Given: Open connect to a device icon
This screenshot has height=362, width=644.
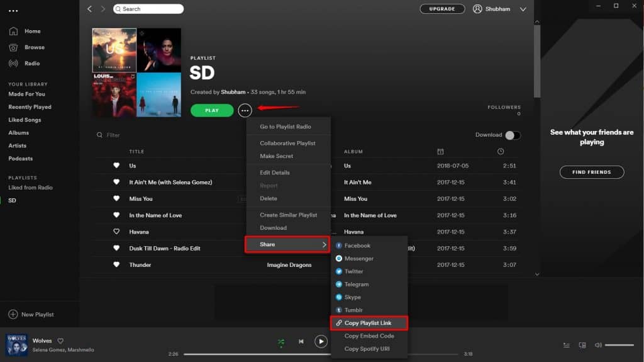Looking at the screenshot, I should (x=582, y=345).
